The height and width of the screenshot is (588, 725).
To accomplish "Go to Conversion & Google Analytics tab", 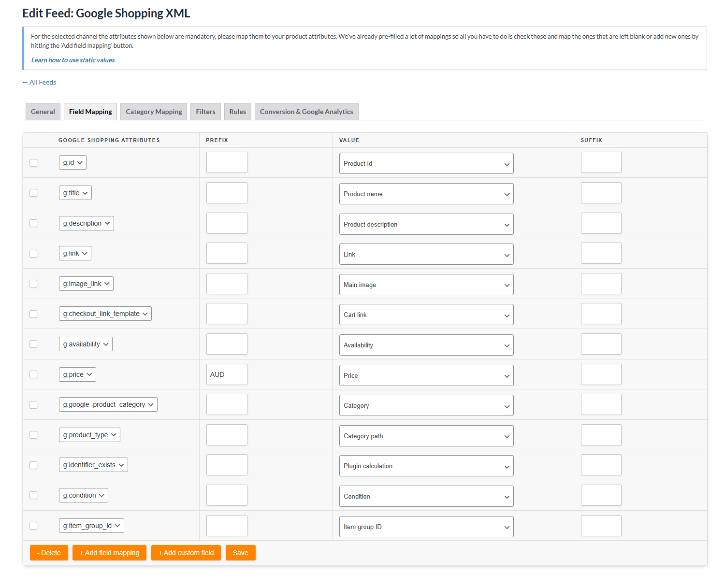I will click(x=306, y=112).
